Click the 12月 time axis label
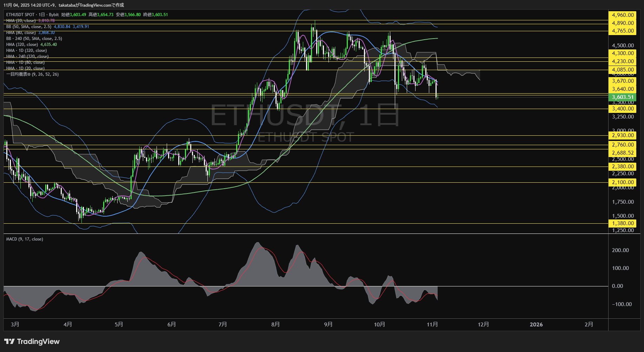644x352 pixels. (483, 325)
